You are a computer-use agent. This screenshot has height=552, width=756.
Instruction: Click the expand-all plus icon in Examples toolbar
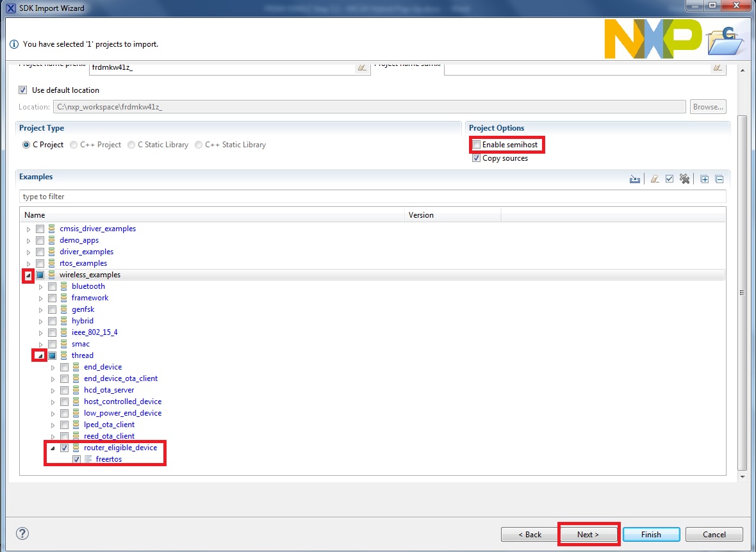coord(704,179)
